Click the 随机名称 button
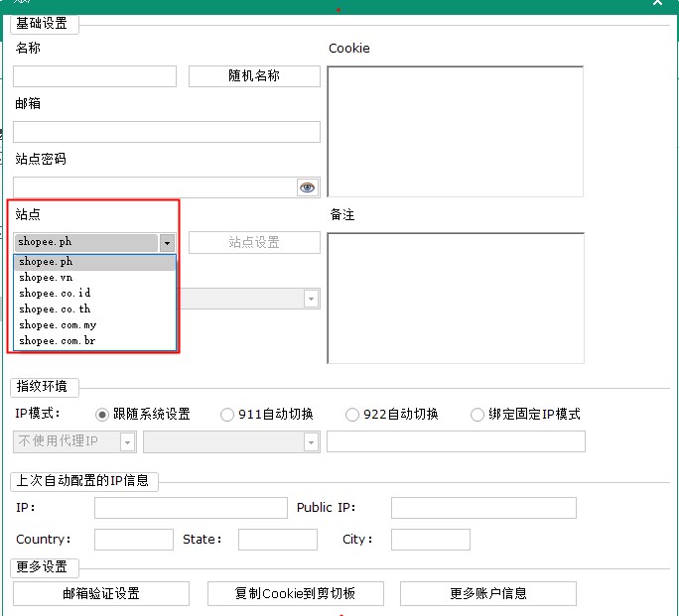 254,76
